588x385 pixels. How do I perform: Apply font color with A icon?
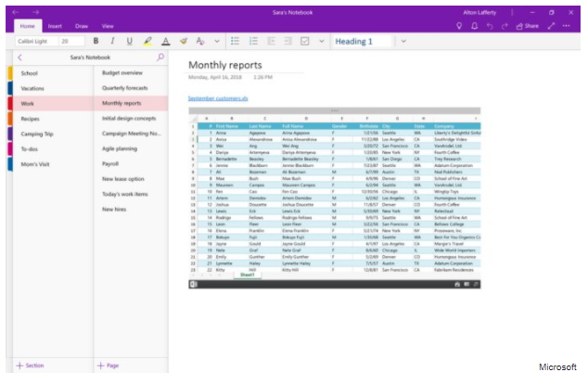(x=165, y=41)
